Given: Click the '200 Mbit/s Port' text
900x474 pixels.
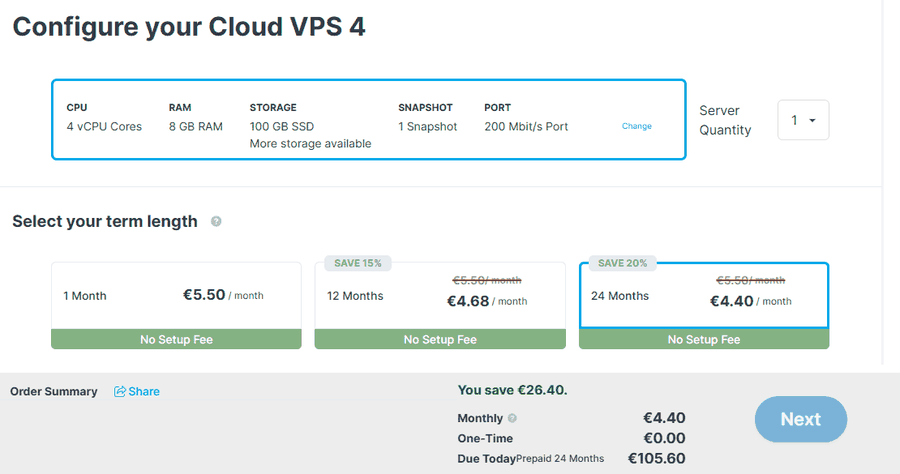Looking at the screenshot, I should 526,126.
